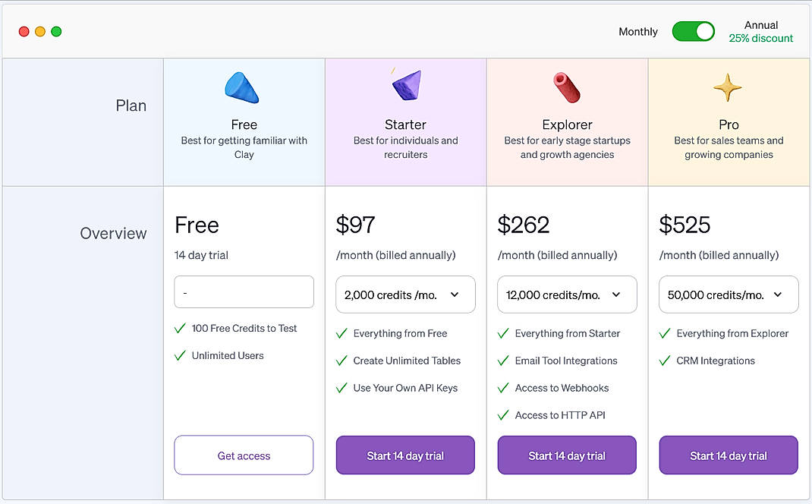Click Get access on the Free plan
Viewport: 812px width, 504px height.
(x=243, y=455)
